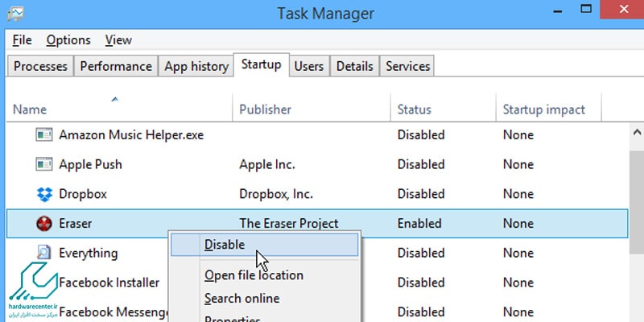Click the Apple Push row icon
Image resolution: width=644 pixels, height=322 pixels.
[x=44, y=164]
